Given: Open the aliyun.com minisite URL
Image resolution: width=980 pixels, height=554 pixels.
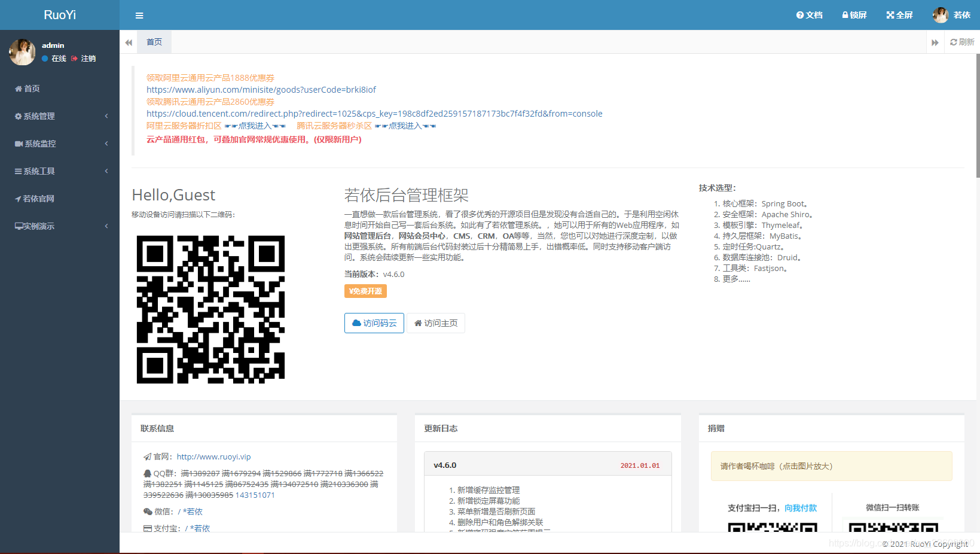Looking at the screenshot, I should [x=261, y=90].
